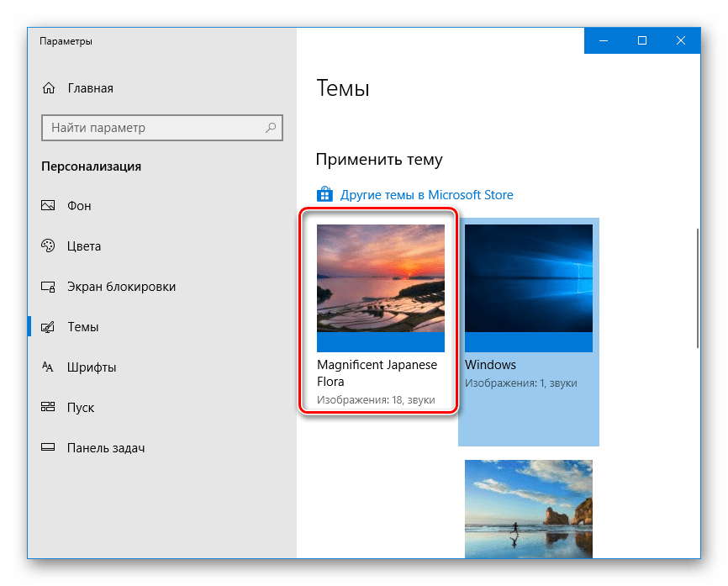
Task: Apply the Magnificent Japanese Flora theme
Action: coord(380,288)
